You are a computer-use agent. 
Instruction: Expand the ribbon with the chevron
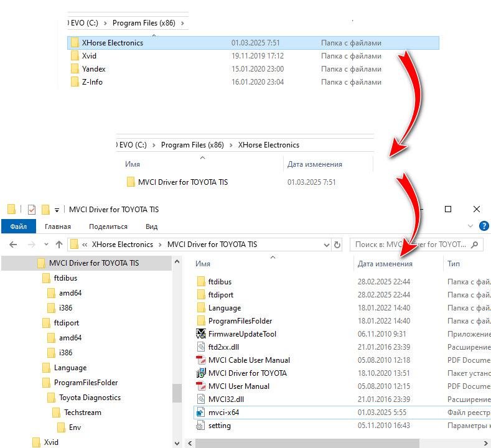pyautogui.click(x=470, y=226)
